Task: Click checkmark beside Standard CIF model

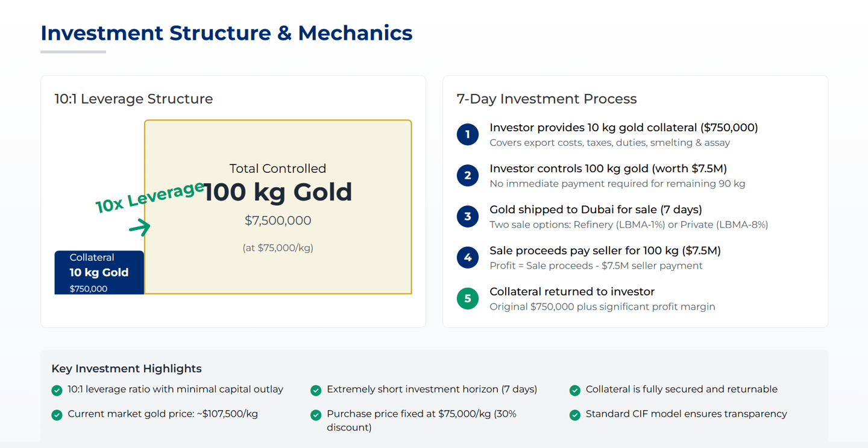Action: tap(575, 415)
